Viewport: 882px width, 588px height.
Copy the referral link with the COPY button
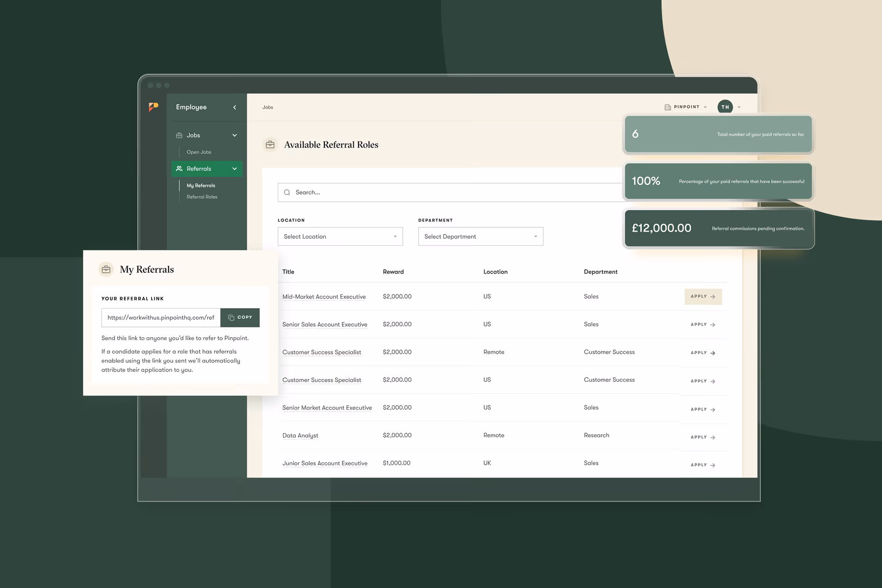(240, 317)
